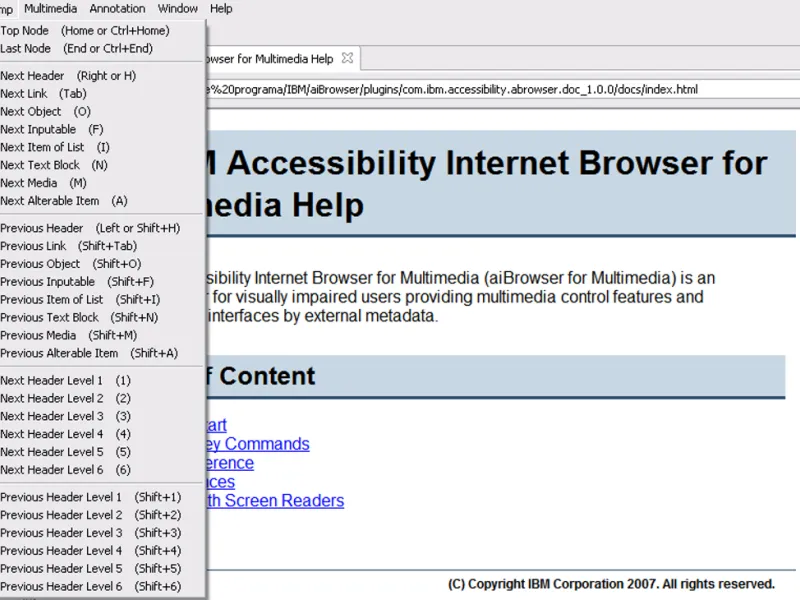Open the link ending in 'erence'
800x600 pixels.
point(230,463)
